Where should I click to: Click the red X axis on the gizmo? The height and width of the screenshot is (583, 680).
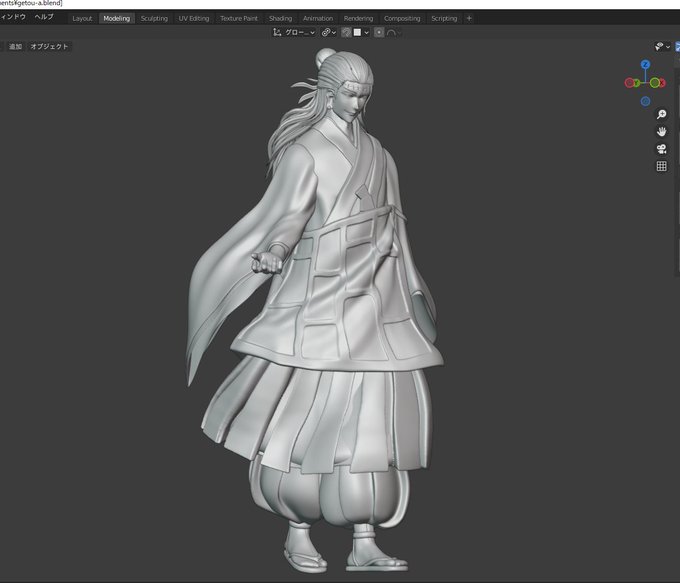tap(660, 82)
